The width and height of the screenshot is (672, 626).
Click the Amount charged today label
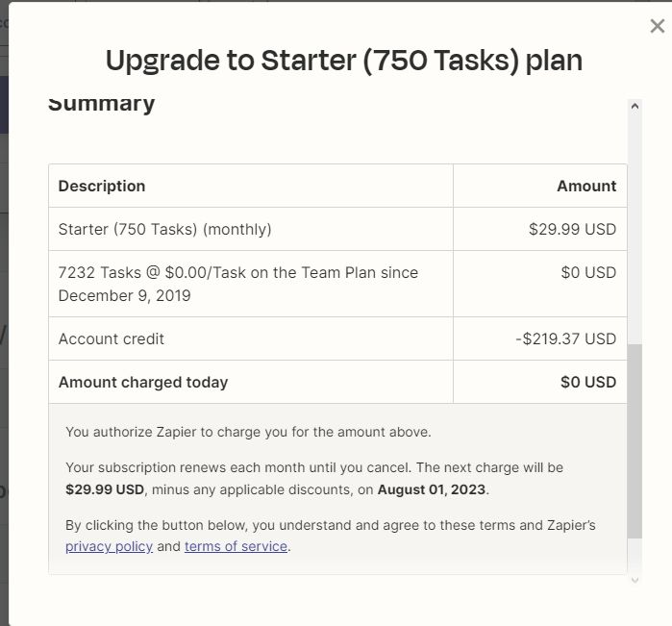(143, 382)
